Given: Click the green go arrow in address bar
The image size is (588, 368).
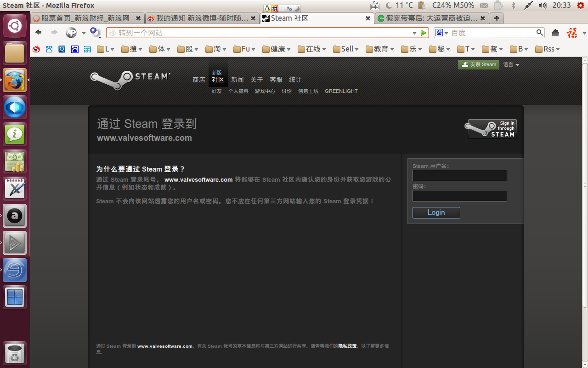Looking at the screenshot, I should [x=424, y=33].
